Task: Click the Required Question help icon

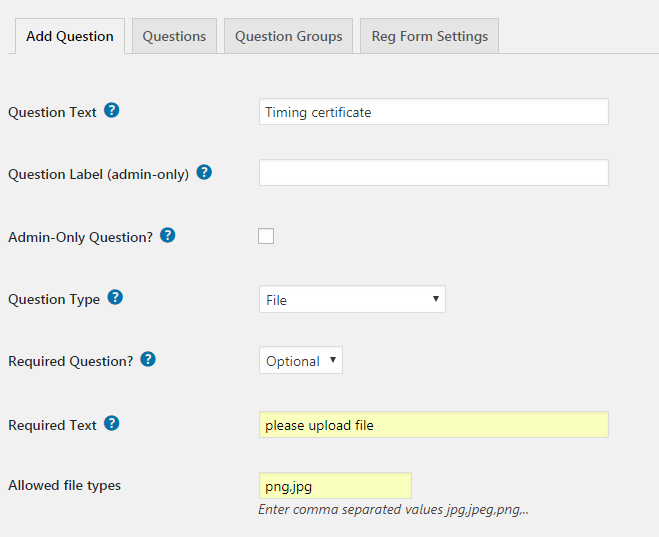Action: point(148,359)
